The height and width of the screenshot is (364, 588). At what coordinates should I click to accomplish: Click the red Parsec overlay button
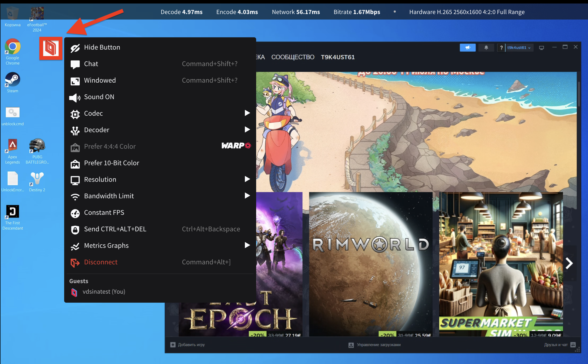pyautogui.click(x=51, y=48)
